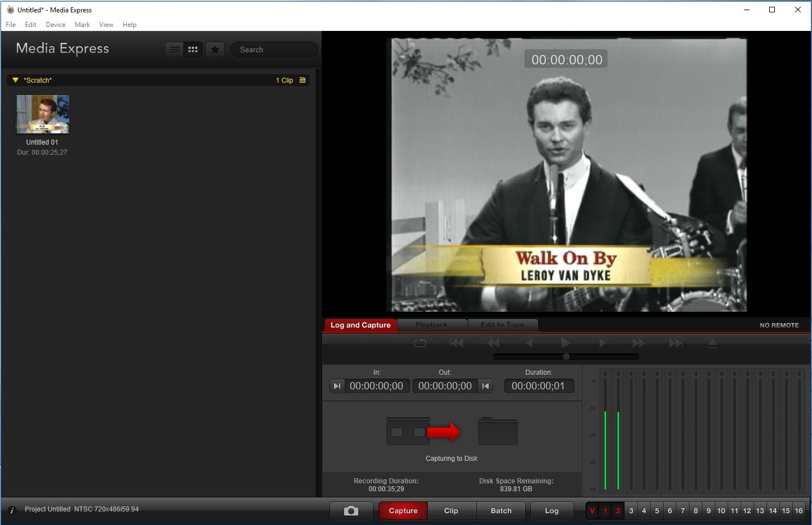Enable audio channel 9
812x525 pixels.
pos(709,511)
